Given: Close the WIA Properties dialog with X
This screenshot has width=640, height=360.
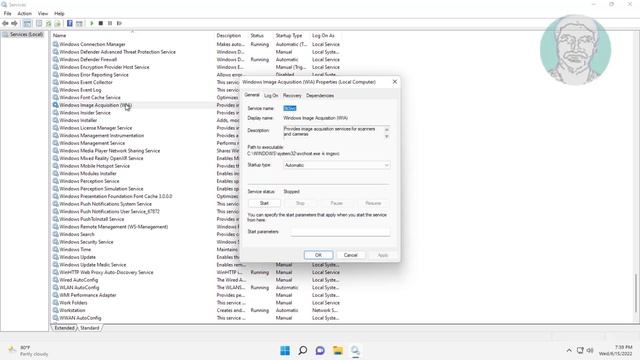Looking at the screenshot, I should 395,82.
